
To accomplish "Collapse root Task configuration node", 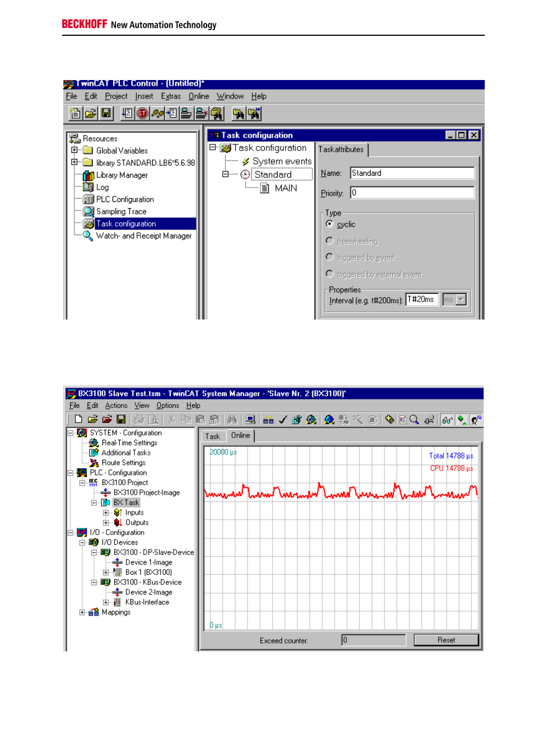I will pos(213,148).
